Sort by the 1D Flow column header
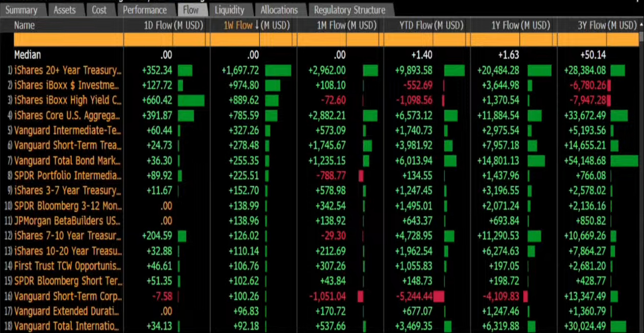Image resolution: width=644 pixels, height=333 pixels. tap(174, 25)
